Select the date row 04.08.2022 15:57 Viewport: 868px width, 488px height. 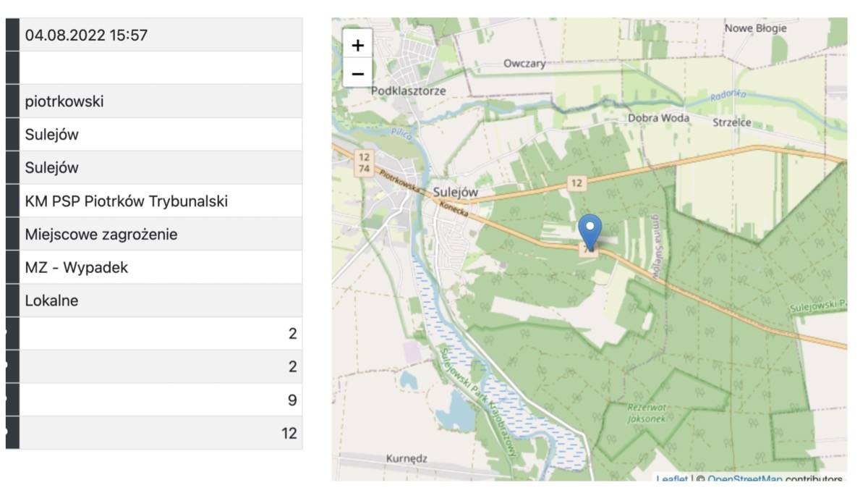click(161, 35)
